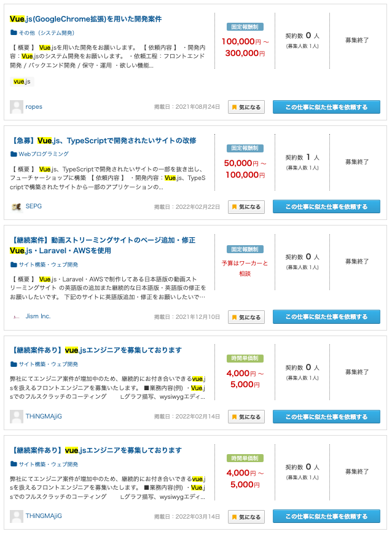Request similar job for the Jism Inc. listing
The width and height of the screenshot is (392, 534).
(x=326, y=316)
